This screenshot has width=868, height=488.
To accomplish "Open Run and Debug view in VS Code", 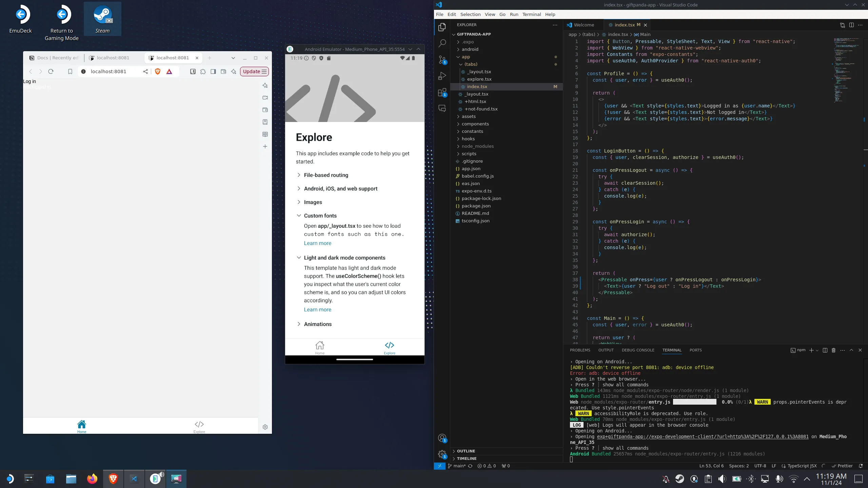I will click(x=442, y=76).
